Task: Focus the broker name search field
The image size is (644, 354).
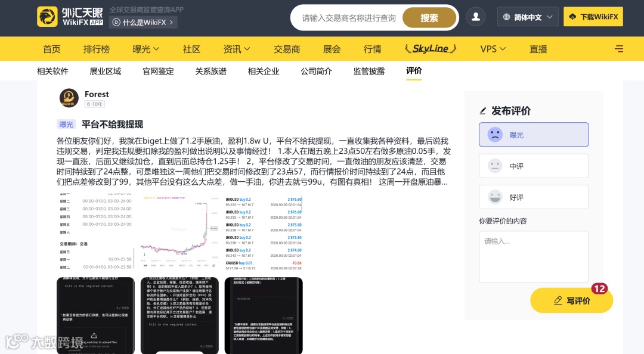Action: click(349, 18)
